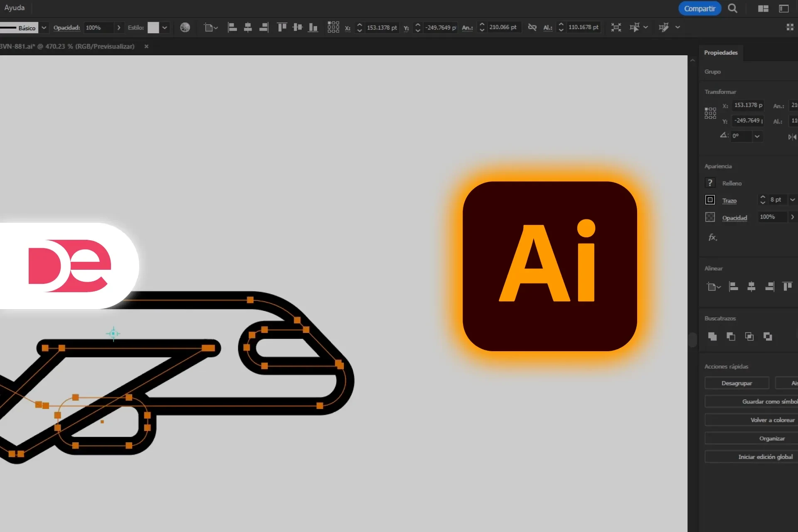Open the search magnifier at the top
The image size is (798, 532).
coord(733,8)
